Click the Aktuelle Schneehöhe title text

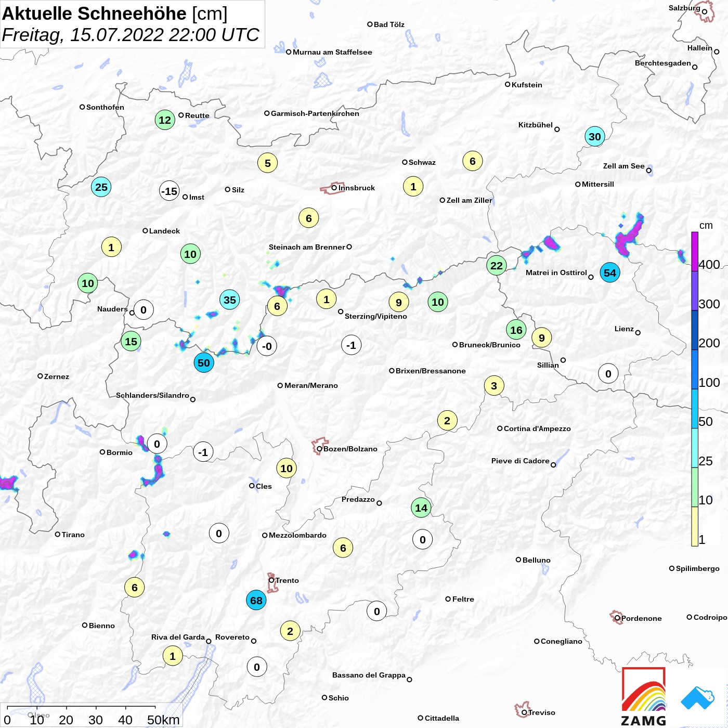94,14
